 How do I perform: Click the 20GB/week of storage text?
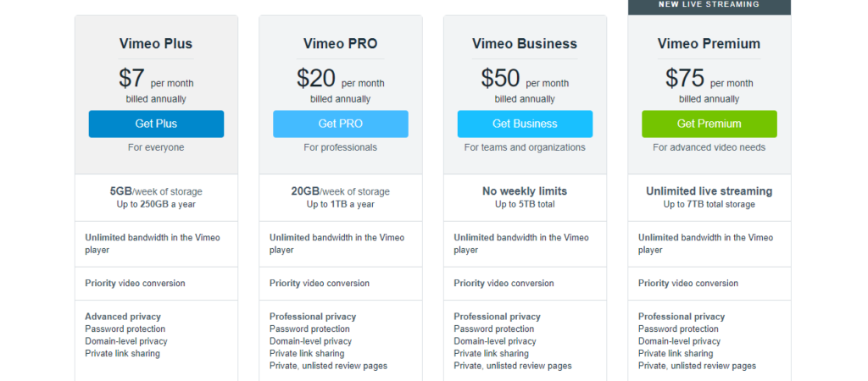pyautogui.click(x=341, y=192)
